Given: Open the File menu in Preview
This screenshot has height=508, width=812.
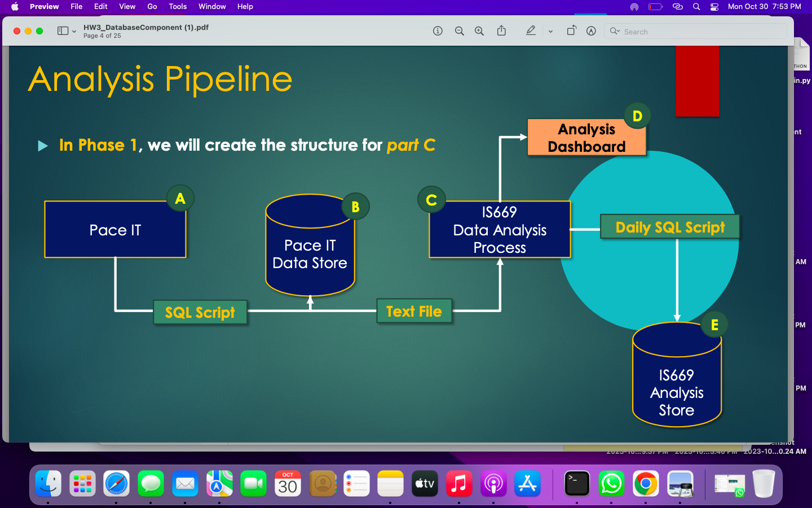Looking at the screenshot, I should pos(76,7).
